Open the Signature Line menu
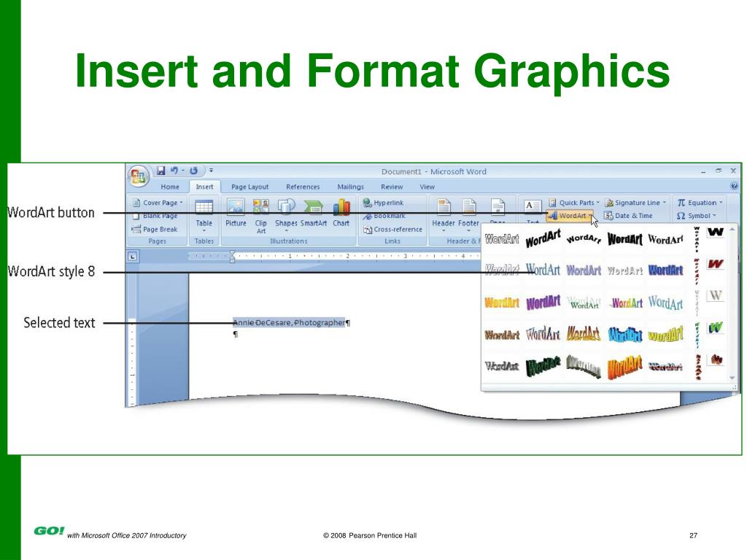747x560 pixels. (635, 203)
